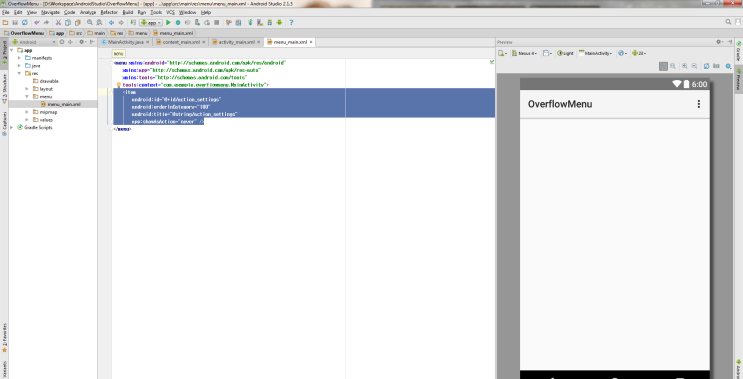Select the drawable folder

[49, 81]
